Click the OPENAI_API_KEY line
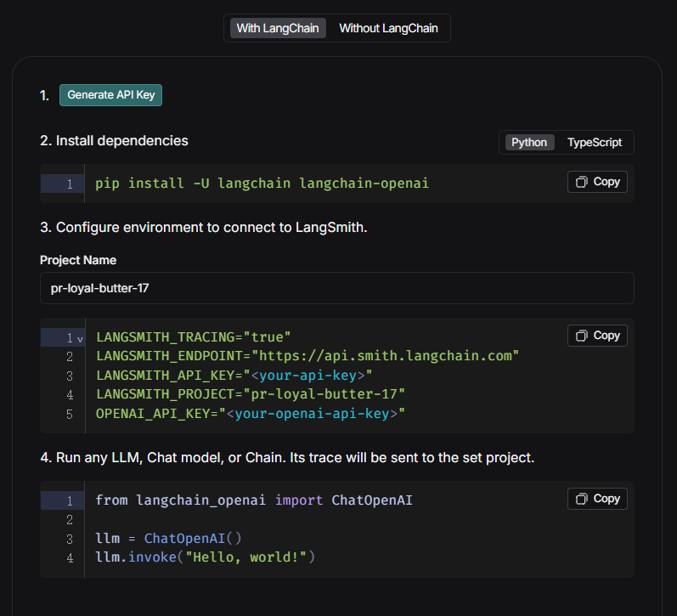Image resolution: width=677 pixels, height=616 pixels. pyautogui.click(x=251, y=414)
